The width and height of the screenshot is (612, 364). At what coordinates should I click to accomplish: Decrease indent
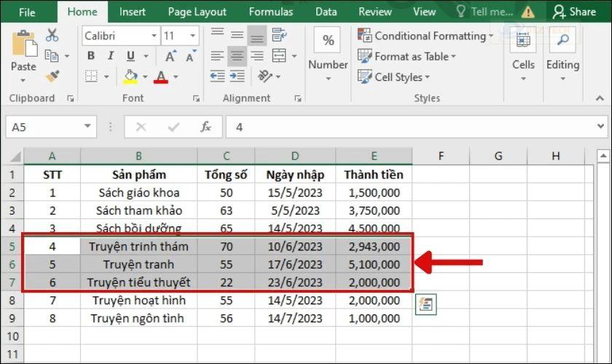click(x=217, y=76)
